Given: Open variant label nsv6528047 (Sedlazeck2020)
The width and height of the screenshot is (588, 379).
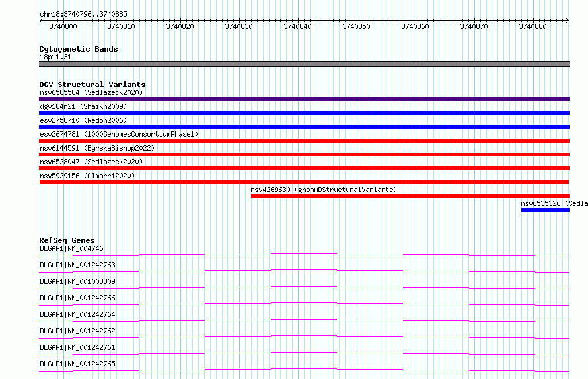Looking at the screenshot, I should point(91,162).
